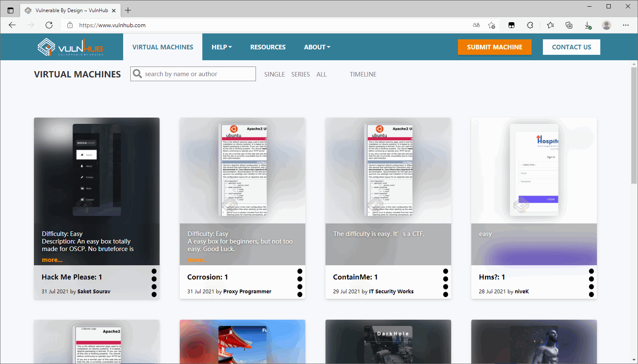Click the '31 Jul 2021' date under Corrosion

click(x=201, y=291)
